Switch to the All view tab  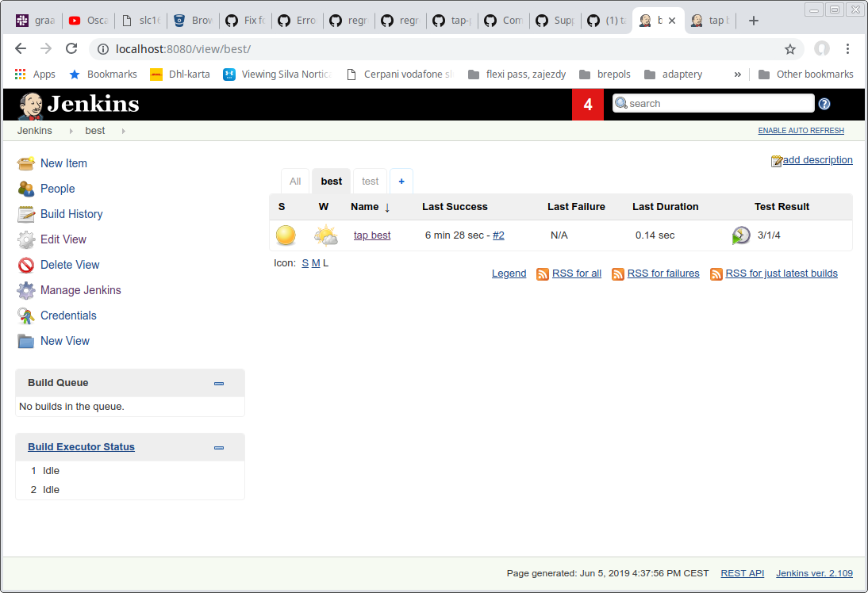tap(295, 182)
